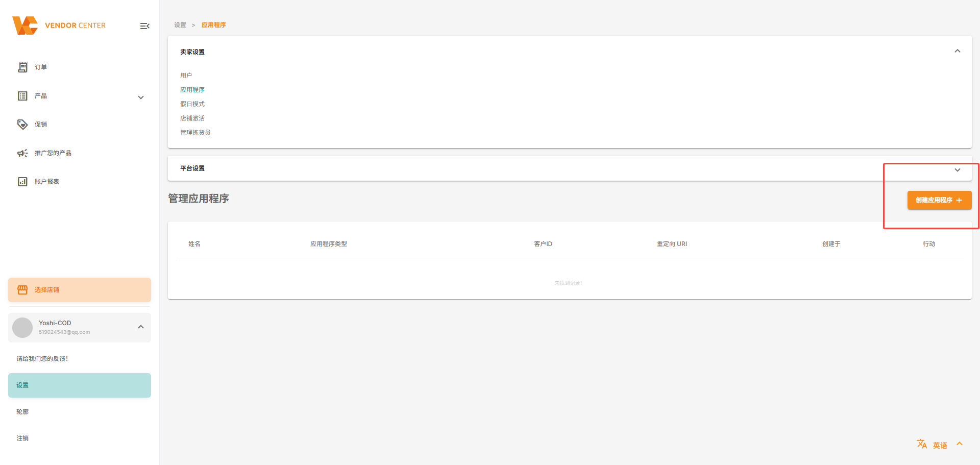Collapse the Yoshi-COD account menu

141,327
